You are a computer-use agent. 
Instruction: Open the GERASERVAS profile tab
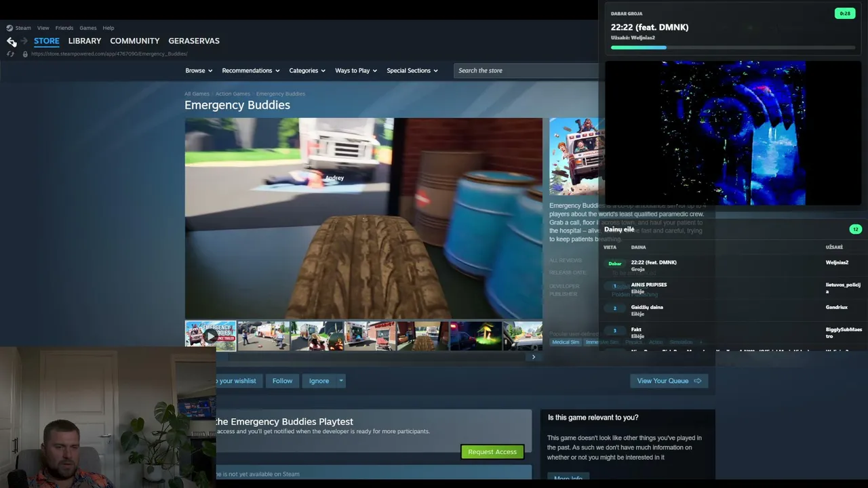pyautogui.click(x=194, y=41)
